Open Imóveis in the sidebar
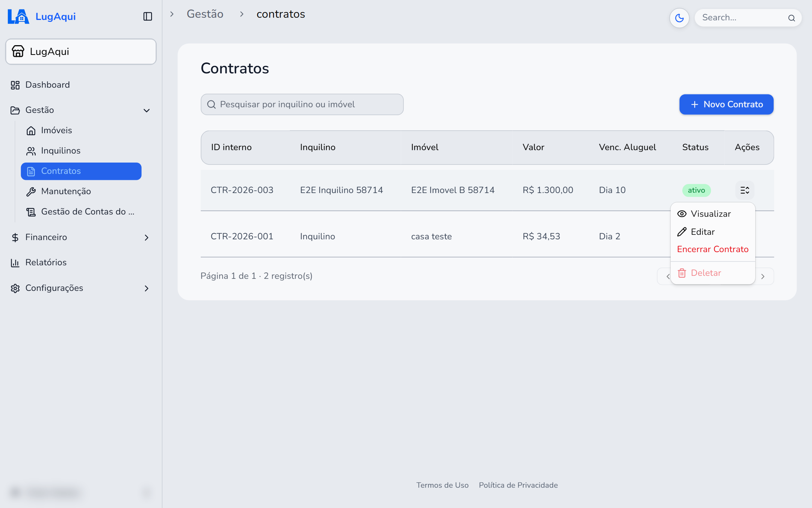 pyautogui.click(x=81, y=130)
